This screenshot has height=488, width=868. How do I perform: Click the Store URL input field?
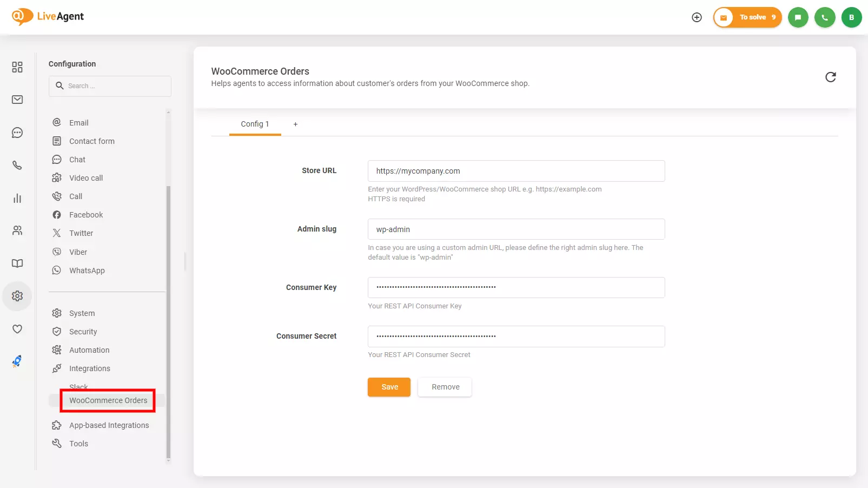point(516,171)
